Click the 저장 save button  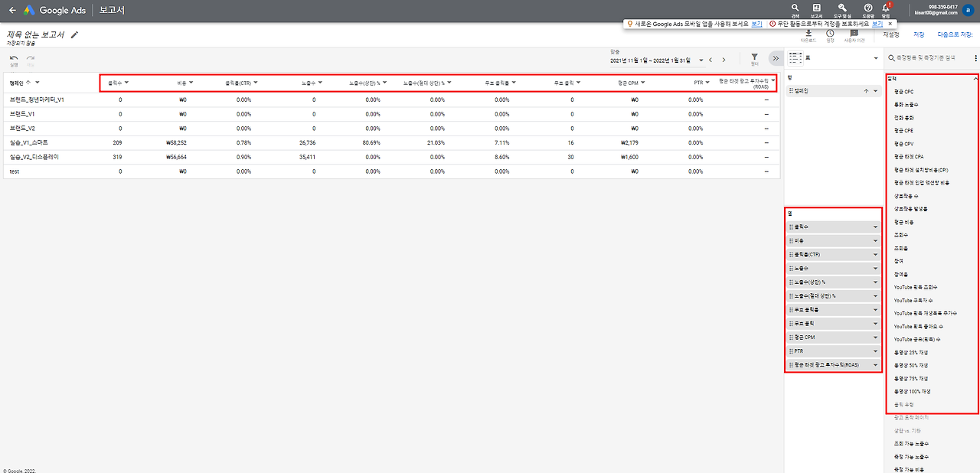point(920,34)
